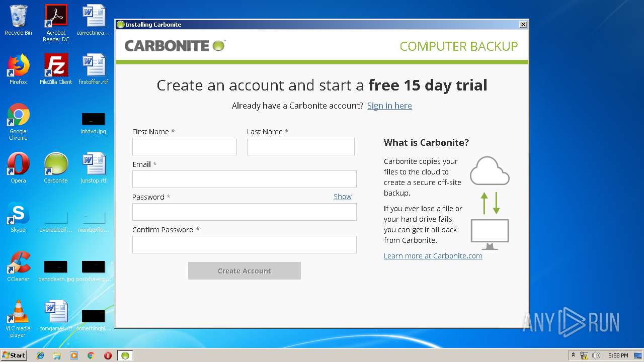Open CCleaner desktop shortcut
The width and height of the screenshot is (644, 362).
[x=18, y=266]
